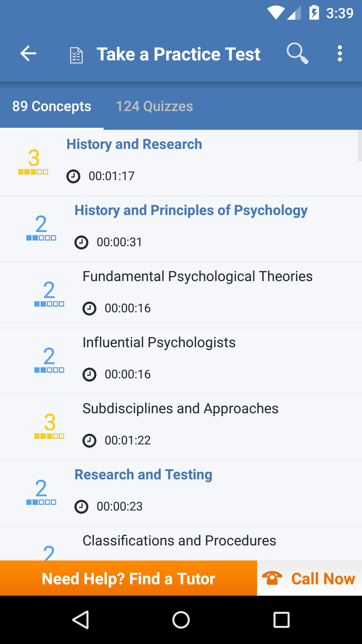Expand the History and Research category
Image resolution: width=362 pixels, height=644 pixels.
(x=181, y=163)
